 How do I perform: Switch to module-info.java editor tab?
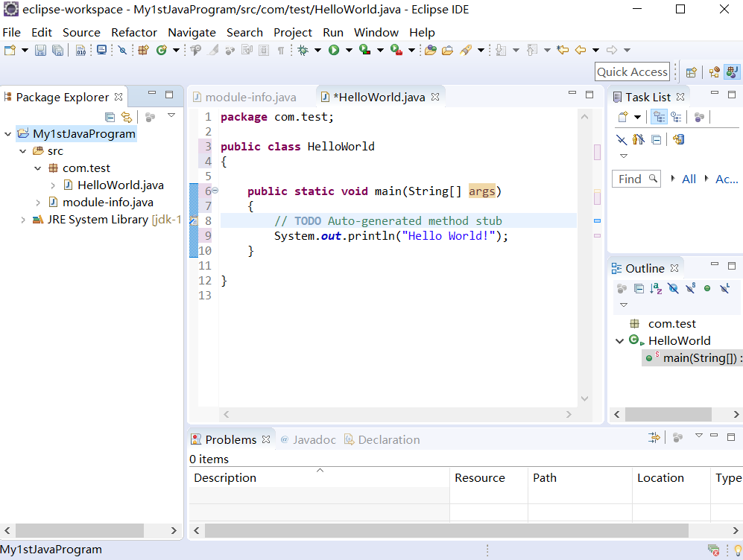244,97
